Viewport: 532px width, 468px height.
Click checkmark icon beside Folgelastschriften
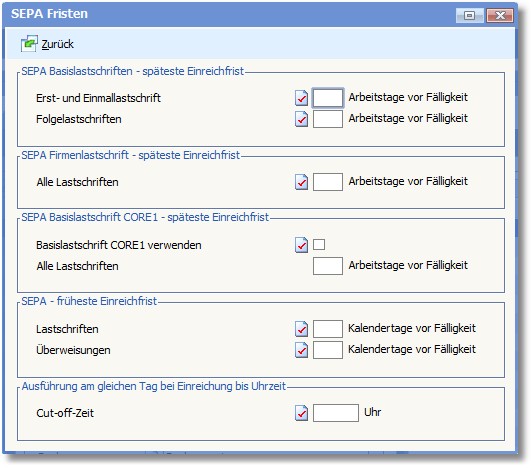tap(301, 119)
